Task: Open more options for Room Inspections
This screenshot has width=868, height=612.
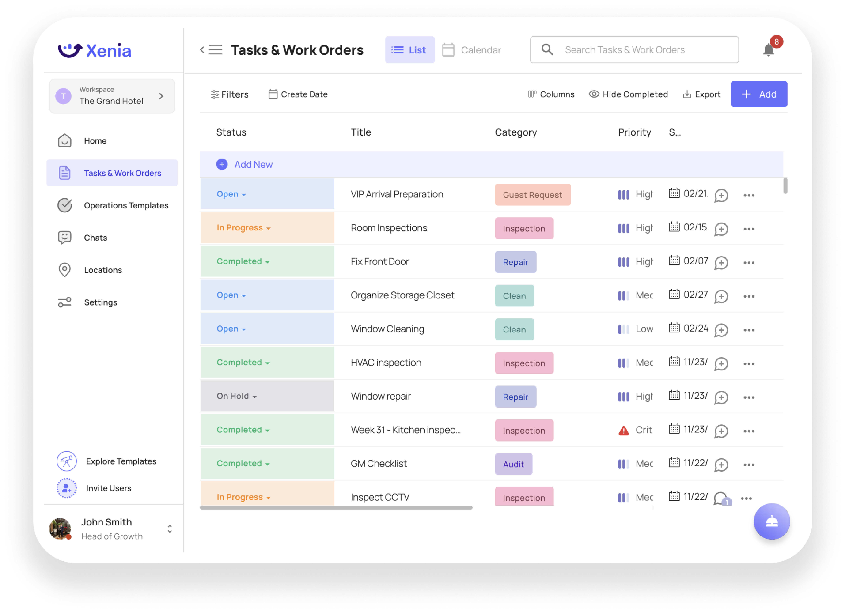Action: point(749,229)
